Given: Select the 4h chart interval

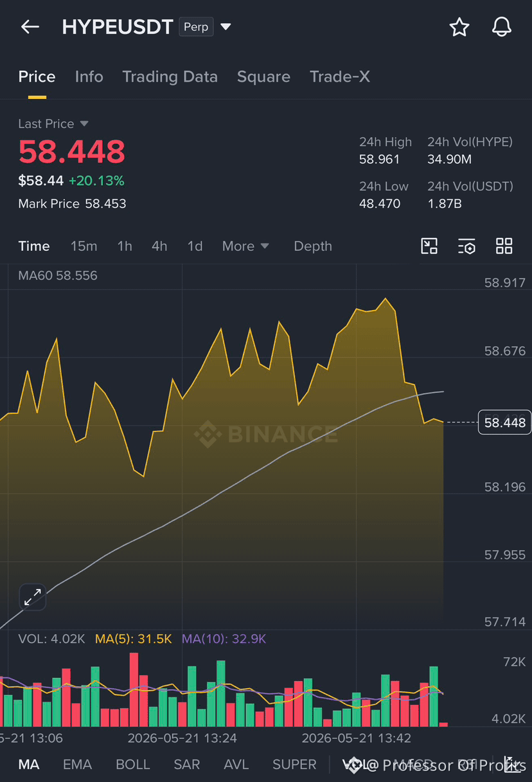Looking at the screenshot, I should pyautogui.click(x=159, y=246).
